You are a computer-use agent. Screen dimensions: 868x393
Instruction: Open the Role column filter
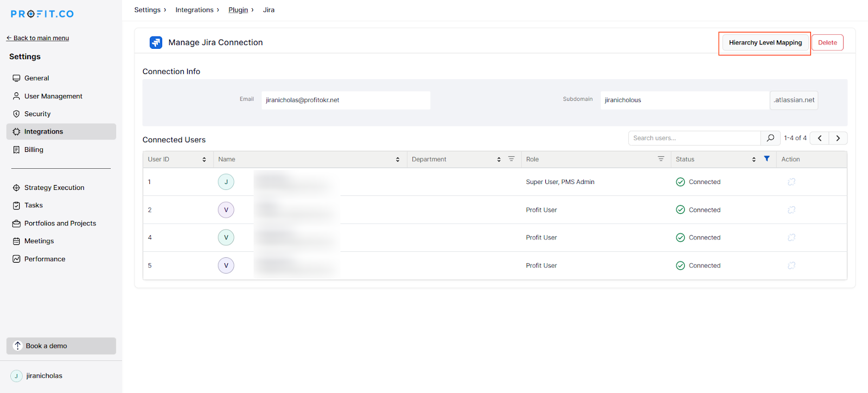(x=661, y=159)
